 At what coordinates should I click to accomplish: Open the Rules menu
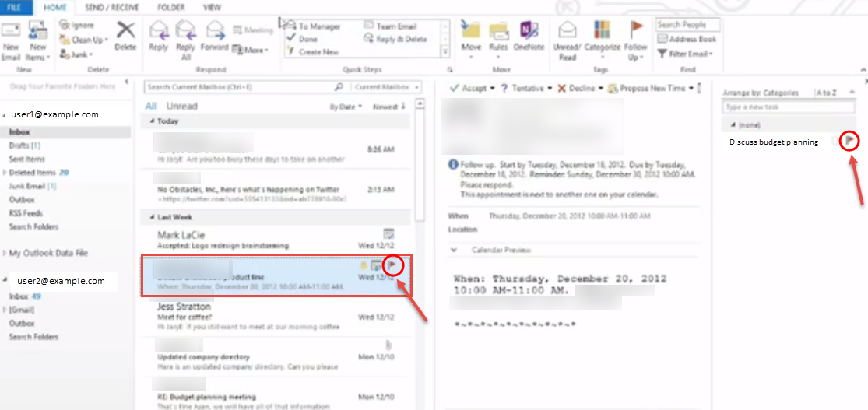click(x=499, y=41)
